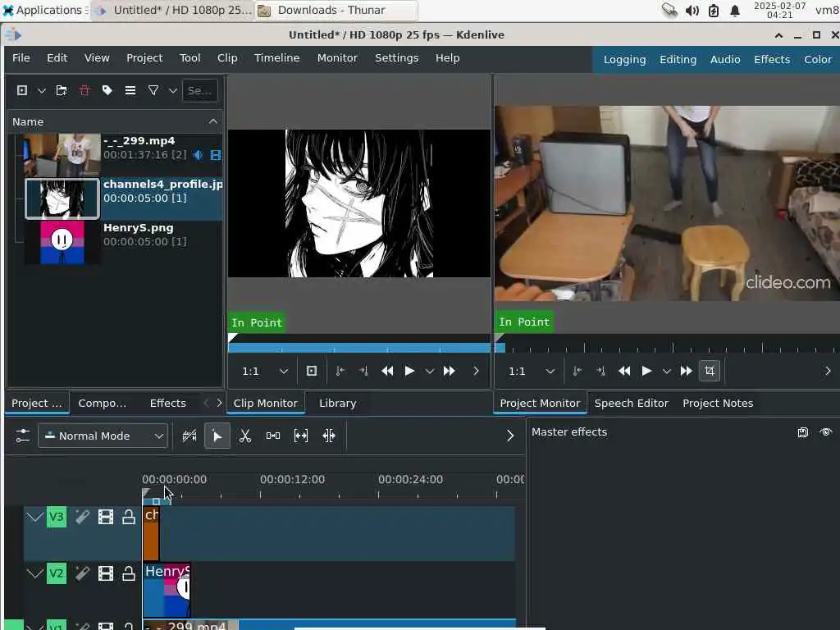This screenshot has width=840, height=630.
Task: Switch to the Effects workspace
Action: pyautogui.click(x=771, y=59)
